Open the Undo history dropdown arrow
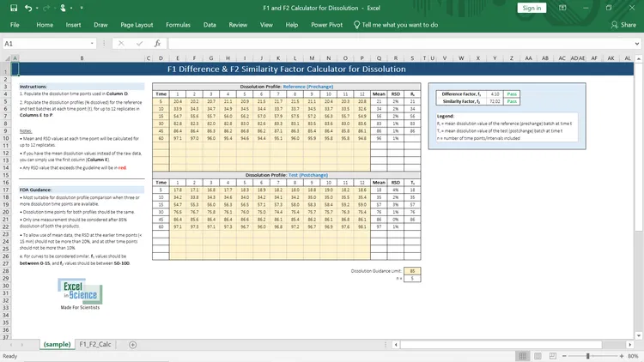 pyautogui.click(x=37, y=8)
